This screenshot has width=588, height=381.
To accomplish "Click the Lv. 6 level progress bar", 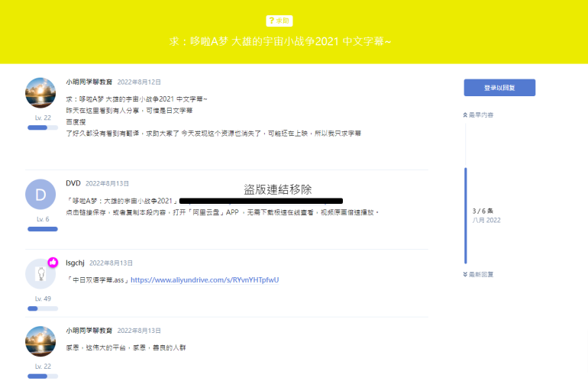I will click(43, 229).
